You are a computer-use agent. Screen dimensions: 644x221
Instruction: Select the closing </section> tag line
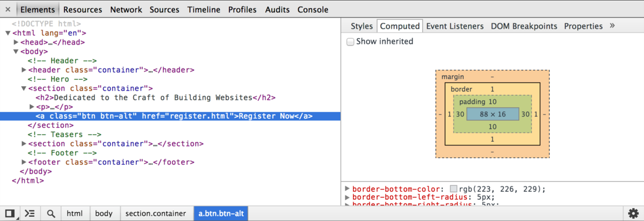coord(50,125)
